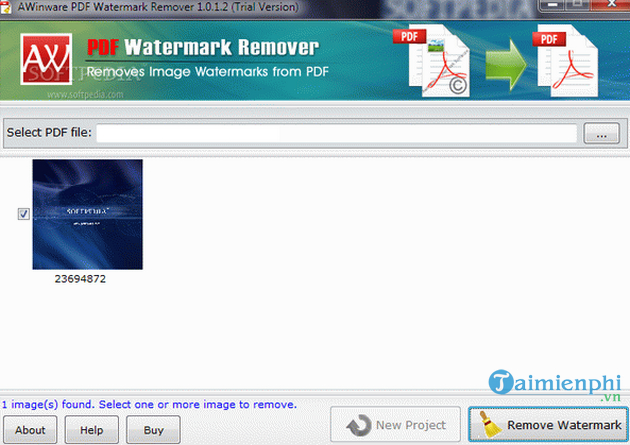The width and height of the screenshot is (630, 445).
Task: Click the image name 23694872
Action: coord(80,279)
